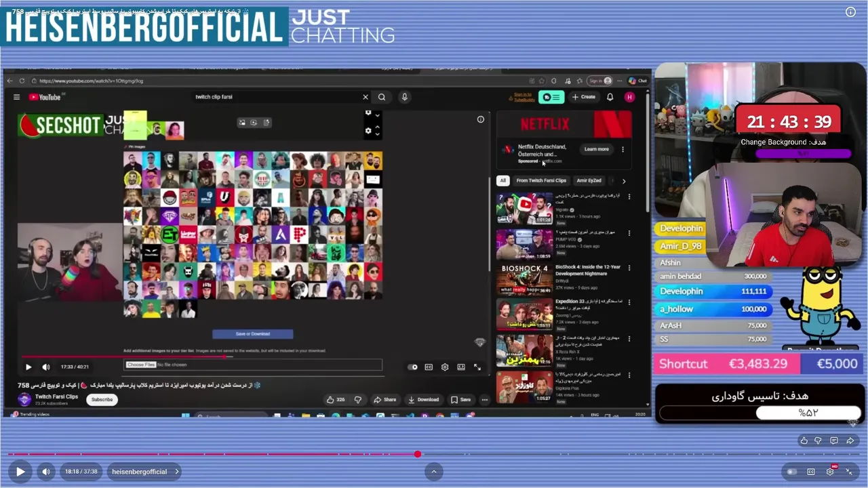Clear the YouTube search query with X
This screenshot has width=868, height=488.
(x=366, y=97)
